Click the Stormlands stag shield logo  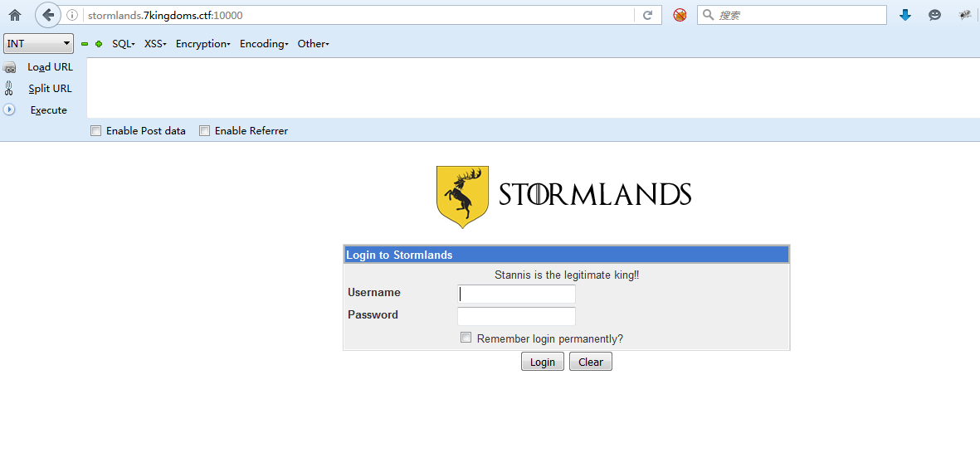462,197
